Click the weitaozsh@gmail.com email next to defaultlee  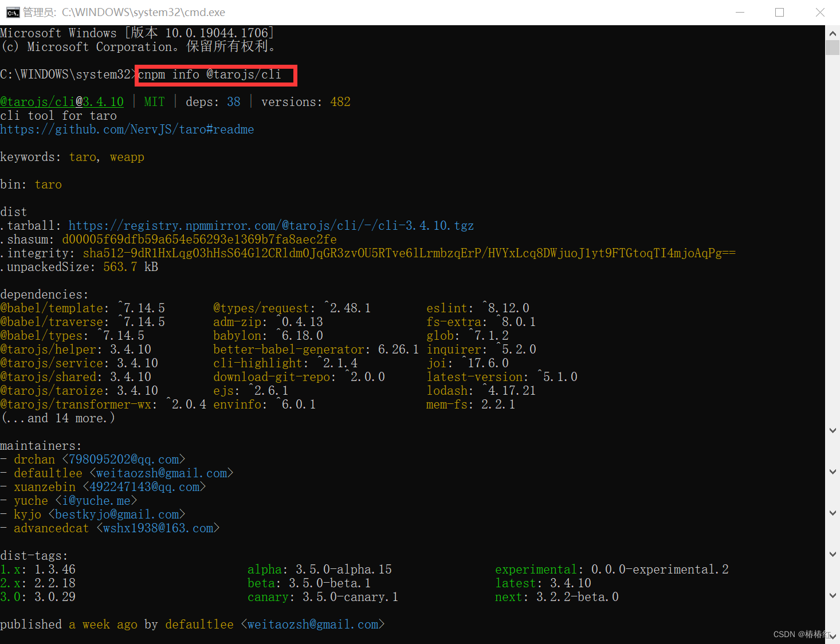pos(161,473)
